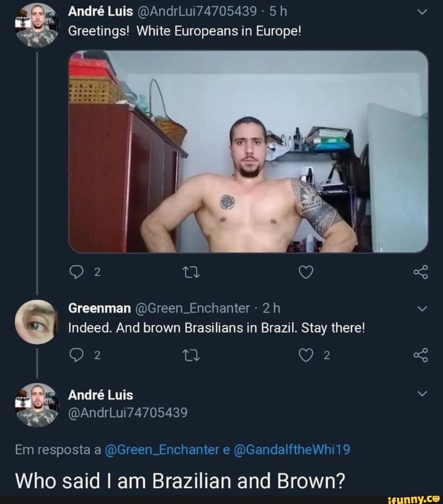Open André Luis's avatar on the bottom tweet

click(x=37, y=405)
